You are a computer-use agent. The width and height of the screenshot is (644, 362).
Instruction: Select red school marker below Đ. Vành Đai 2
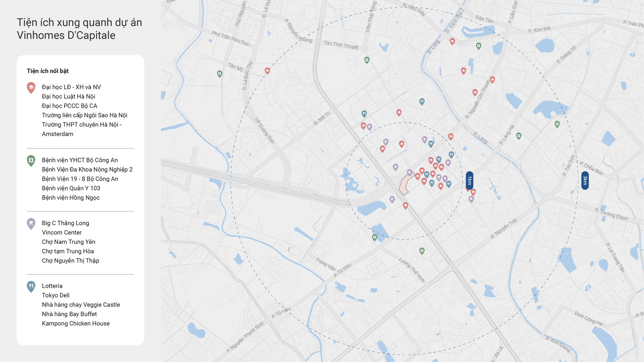click(x=452, y=42)
